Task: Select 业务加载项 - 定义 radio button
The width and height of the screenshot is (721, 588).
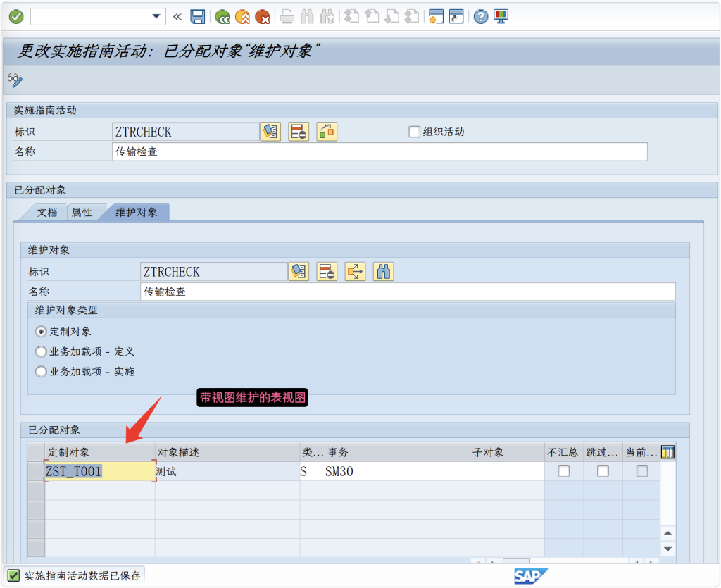Action: 41,351
